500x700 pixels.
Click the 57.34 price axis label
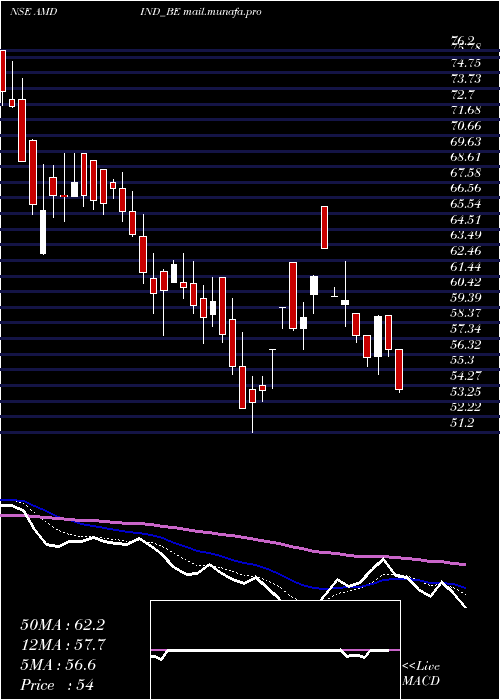click(466, 329)
